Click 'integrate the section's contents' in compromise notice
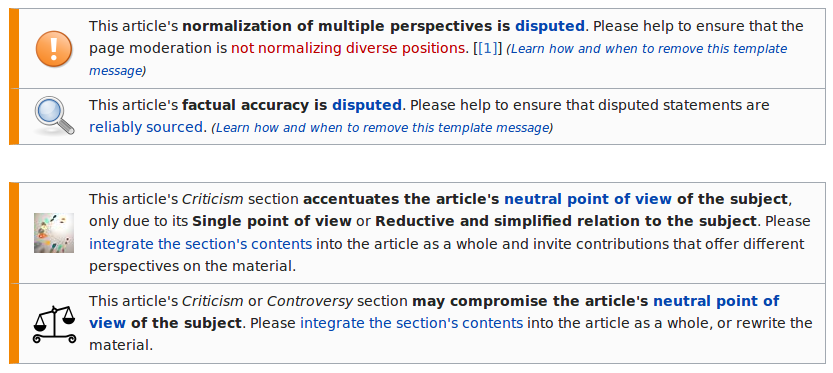The image size is (833, 373). click(x=411, y=323)
